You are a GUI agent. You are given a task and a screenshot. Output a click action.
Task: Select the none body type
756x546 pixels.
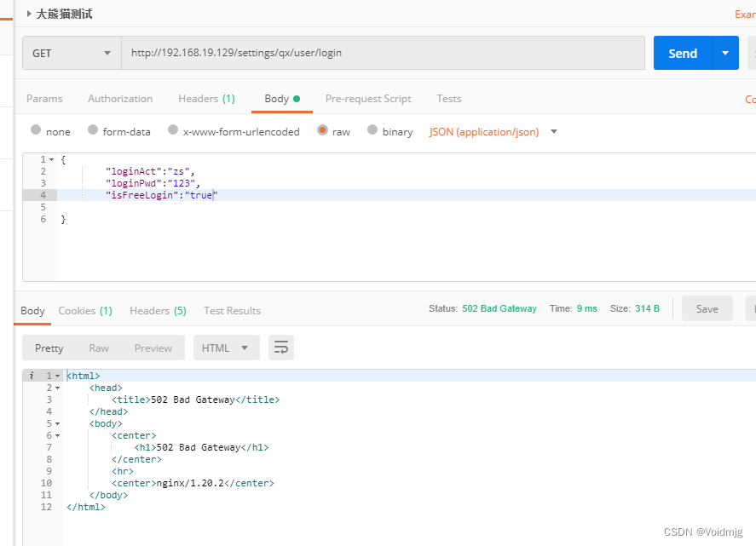tap(36, 129)
